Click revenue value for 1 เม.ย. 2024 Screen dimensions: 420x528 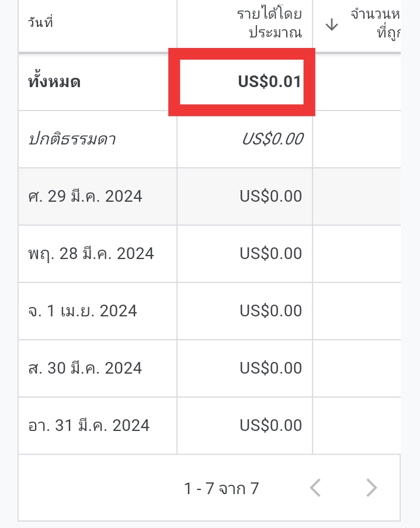pos(270,311)
